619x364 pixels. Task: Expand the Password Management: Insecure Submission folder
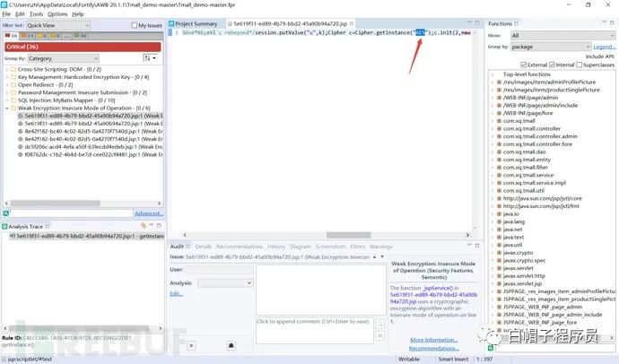[7, 92]
